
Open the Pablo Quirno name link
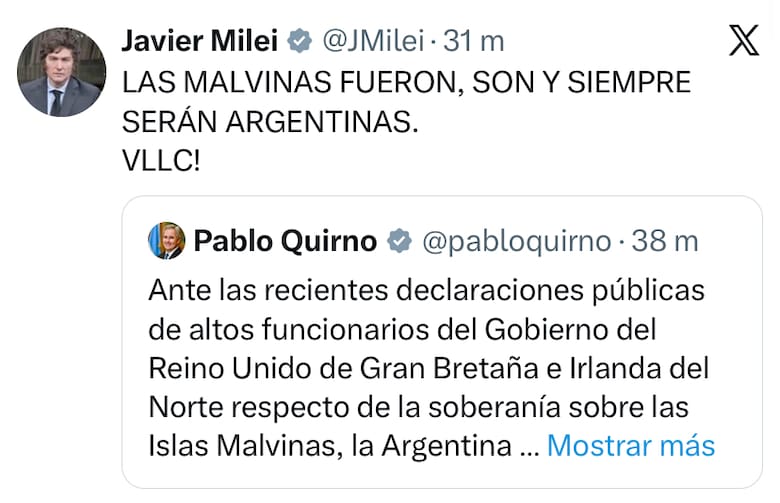[285, 241]
